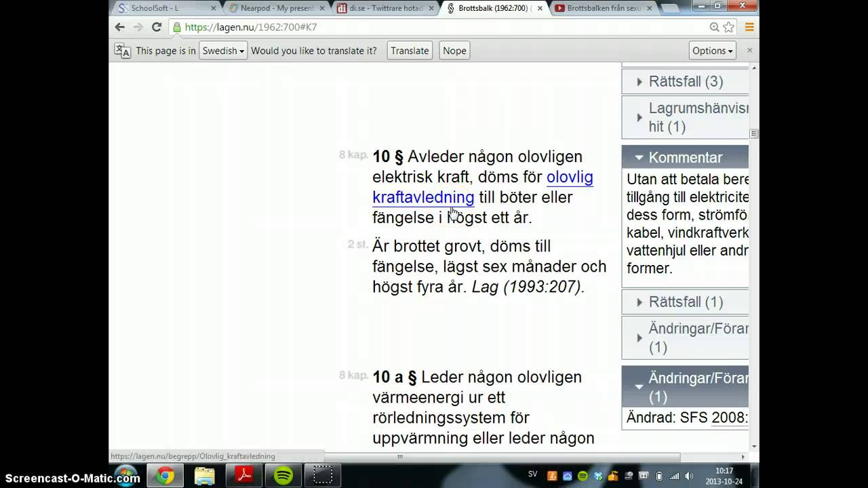Close the Brottsbalk (1962:700) tab
This screenshot has width=868, height=488.
click(540, 8)
